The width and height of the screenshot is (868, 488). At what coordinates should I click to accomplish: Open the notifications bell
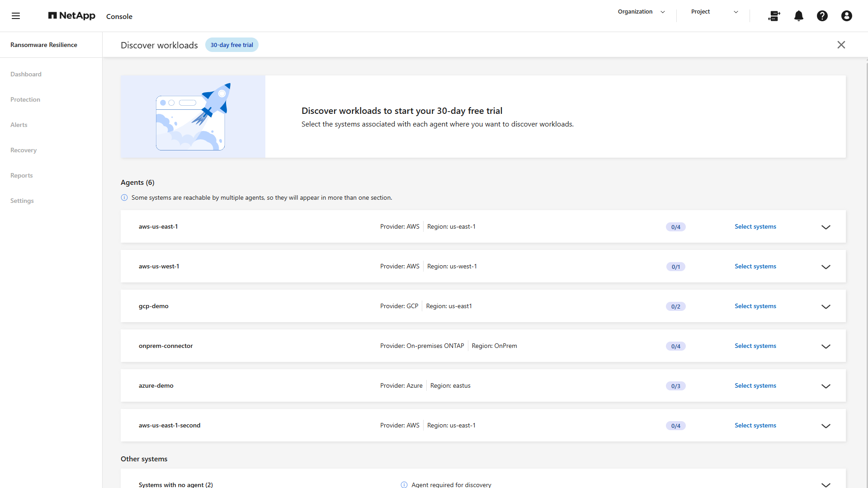pyautogui.click(x=799, y=16)
